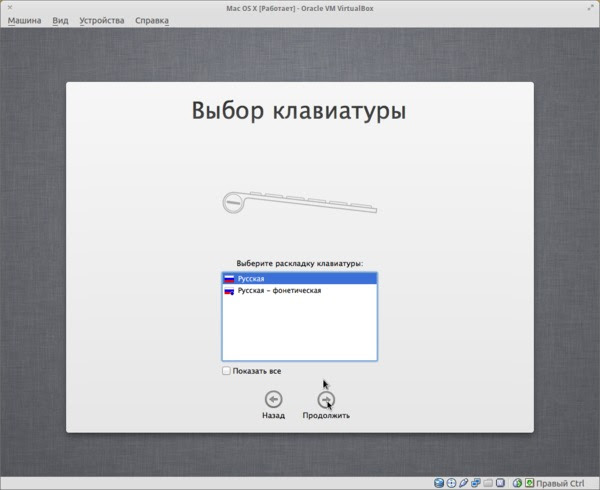Click the virtualization (V) status icon

pyautogui.click(x=500, y=483)
